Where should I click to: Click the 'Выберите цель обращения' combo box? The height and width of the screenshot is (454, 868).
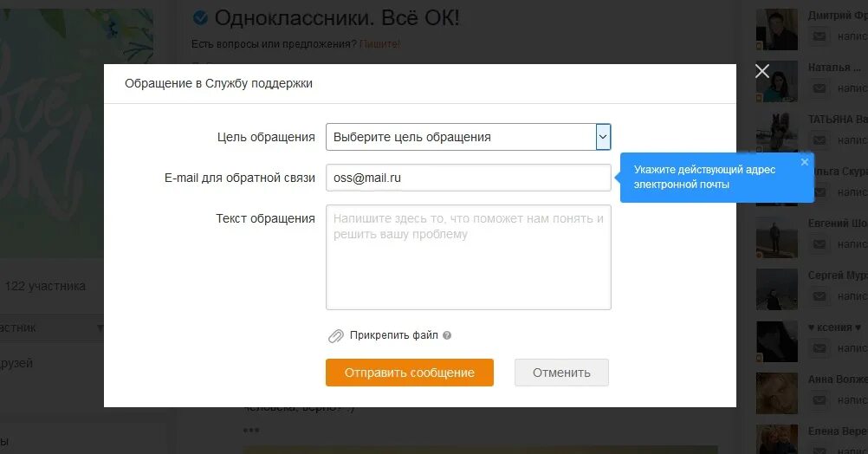469,137
